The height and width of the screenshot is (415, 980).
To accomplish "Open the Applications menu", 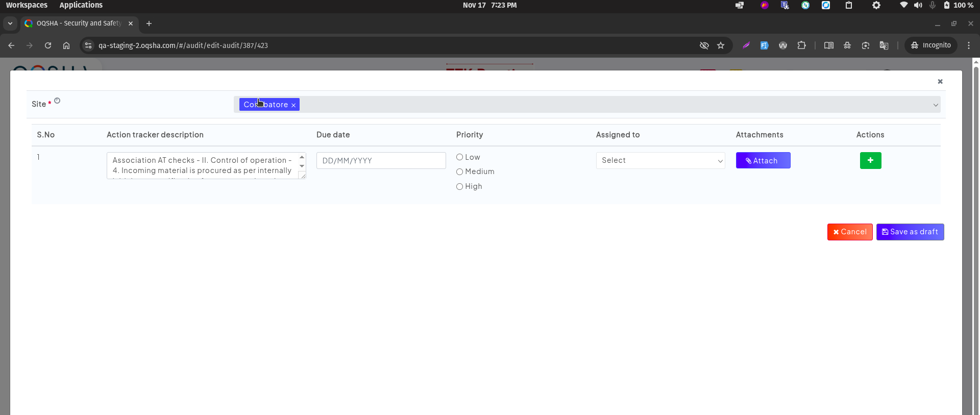I will (x=81, y=5).
